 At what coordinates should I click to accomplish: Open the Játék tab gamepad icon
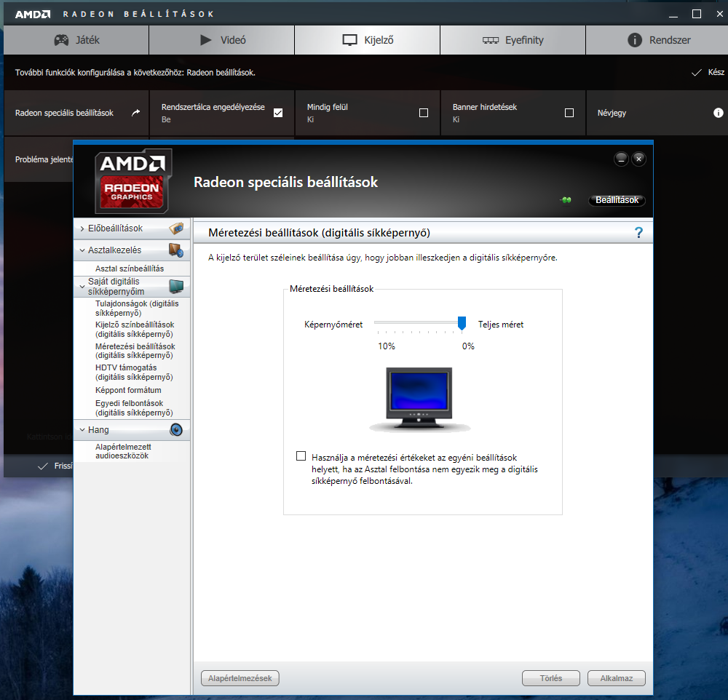coord(61,40)
